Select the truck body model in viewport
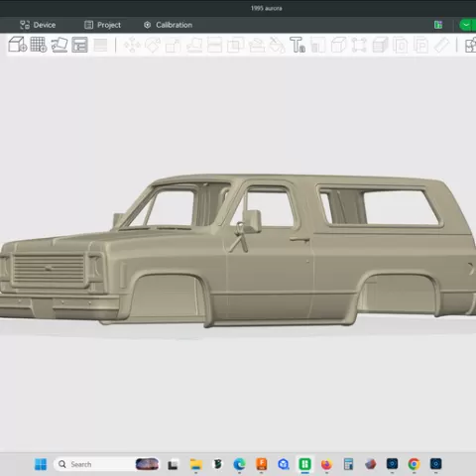 tap(238, 251)
